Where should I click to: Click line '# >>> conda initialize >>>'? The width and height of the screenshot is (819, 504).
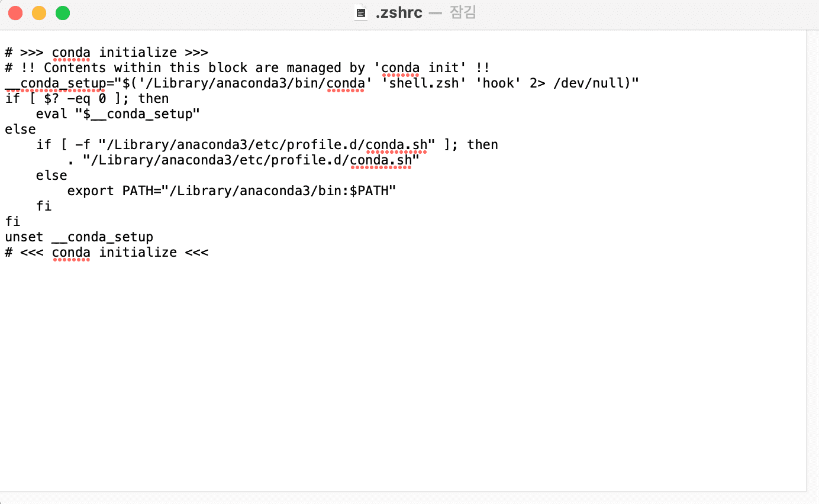(x=107, y=53)
